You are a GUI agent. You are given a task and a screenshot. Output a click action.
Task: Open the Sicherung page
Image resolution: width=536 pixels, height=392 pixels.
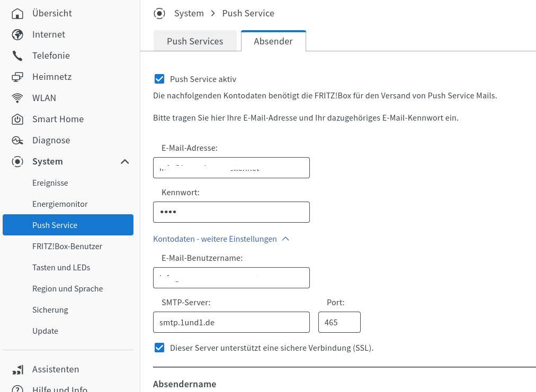pyautogui.click(x=50, y=310)
